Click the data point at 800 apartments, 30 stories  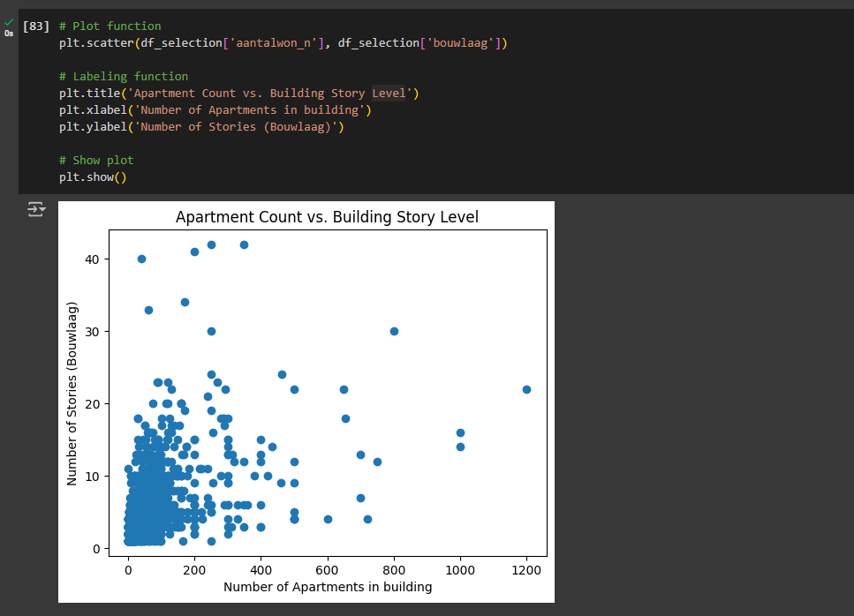394,331
